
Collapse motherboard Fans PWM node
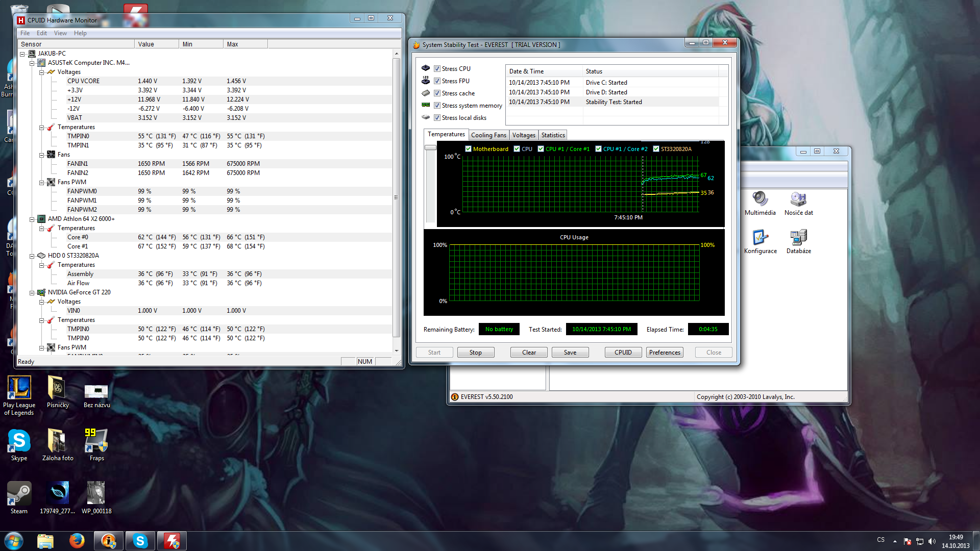tap(42, 183)
